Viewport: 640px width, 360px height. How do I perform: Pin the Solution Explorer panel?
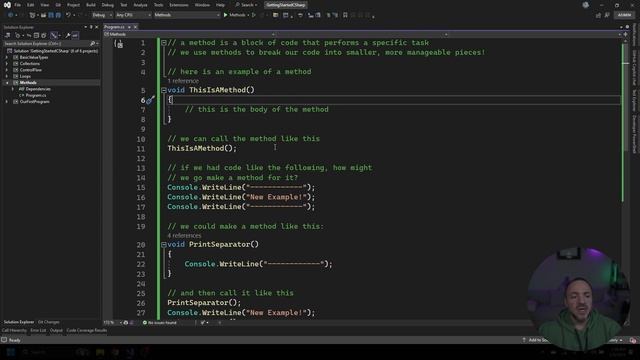tap(91, 27)
